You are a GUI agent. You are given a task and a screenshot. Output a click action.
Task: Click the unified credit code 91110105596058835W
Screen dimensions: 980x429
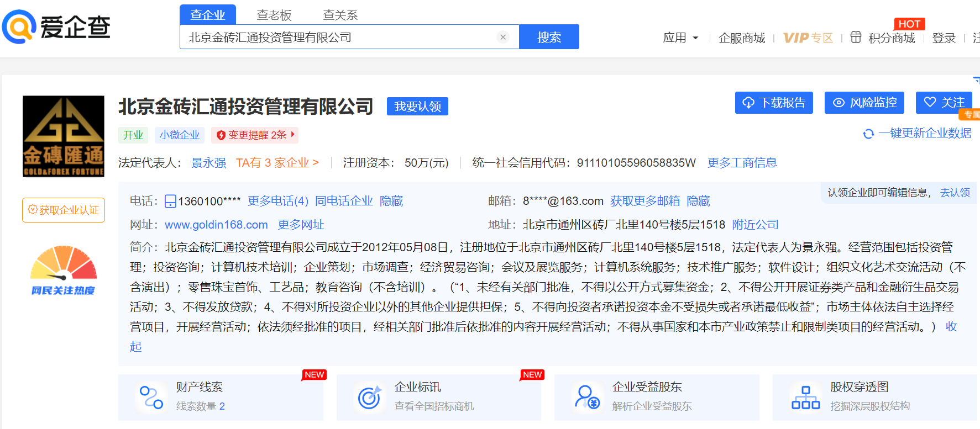[x=636, y=162]
